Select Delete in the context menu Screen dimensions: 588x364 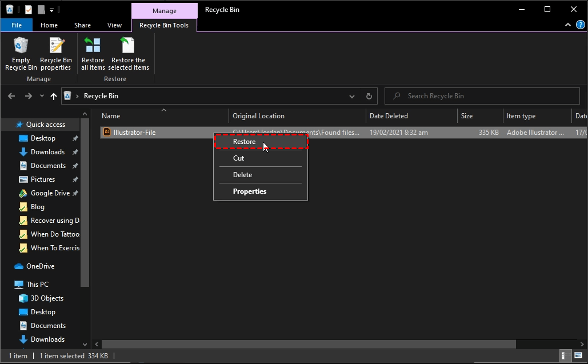pos(242,175)
